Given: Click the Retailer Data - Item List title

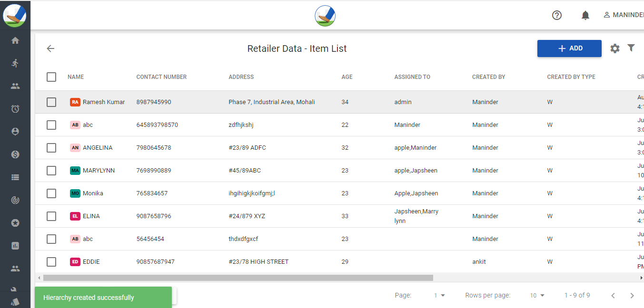Looking at the screenshot, I should [x=297, y=48].
